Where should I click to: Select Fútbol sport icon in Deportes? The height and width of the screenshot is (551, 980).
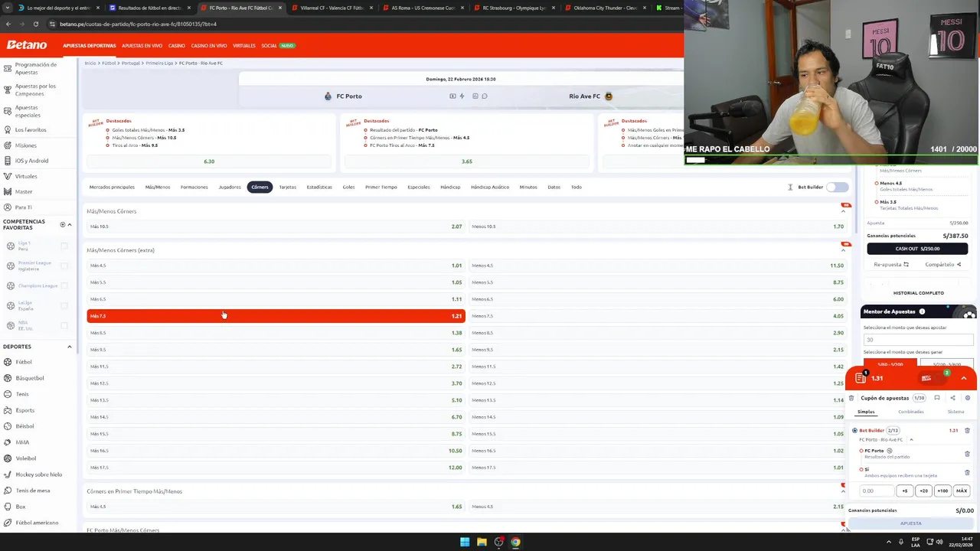click(8, 362)
